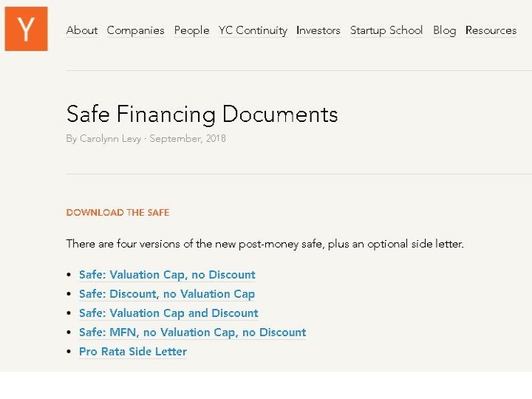
Task: Open the About menu item
Action: tap(81, 30)
